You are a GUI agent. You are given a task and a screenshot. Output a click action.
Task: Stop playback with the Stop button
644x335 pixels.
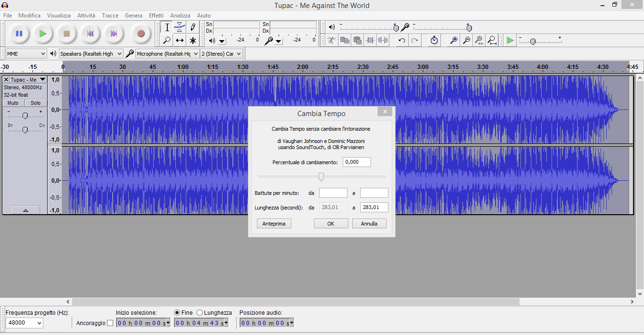pyautogui.click(x=66, y=33)
